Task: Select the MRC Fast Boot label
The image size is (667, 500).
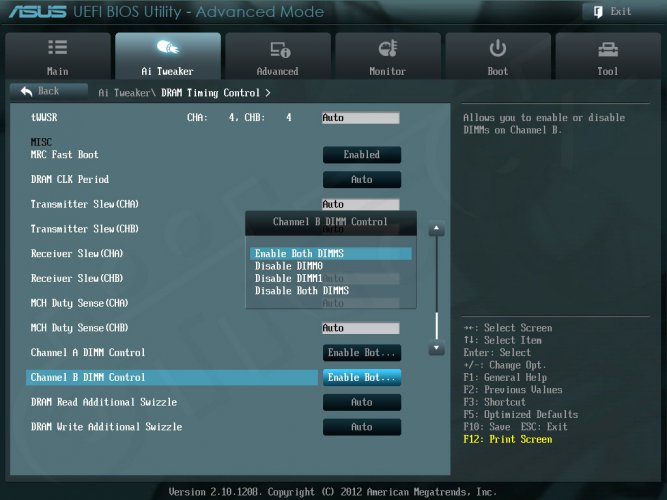Action: [x=64, y=155]
